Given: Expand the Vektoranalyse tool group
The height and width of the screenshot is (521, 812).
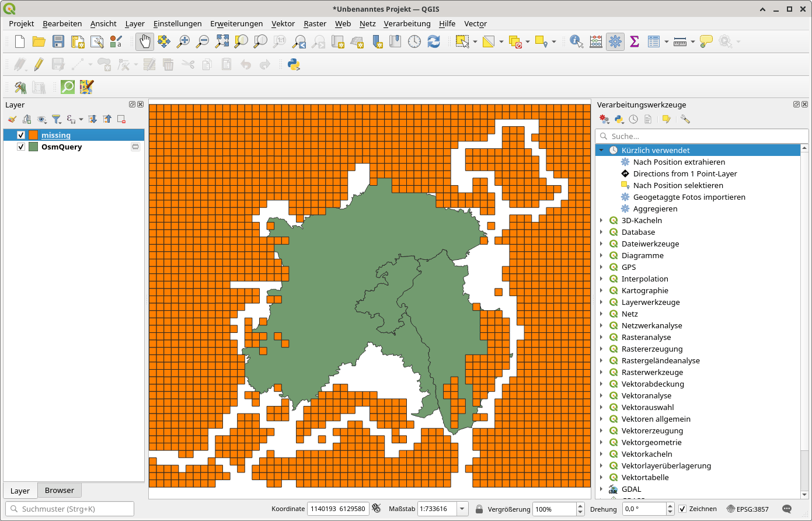Looking at the screenshot, I should click(601, 395).
